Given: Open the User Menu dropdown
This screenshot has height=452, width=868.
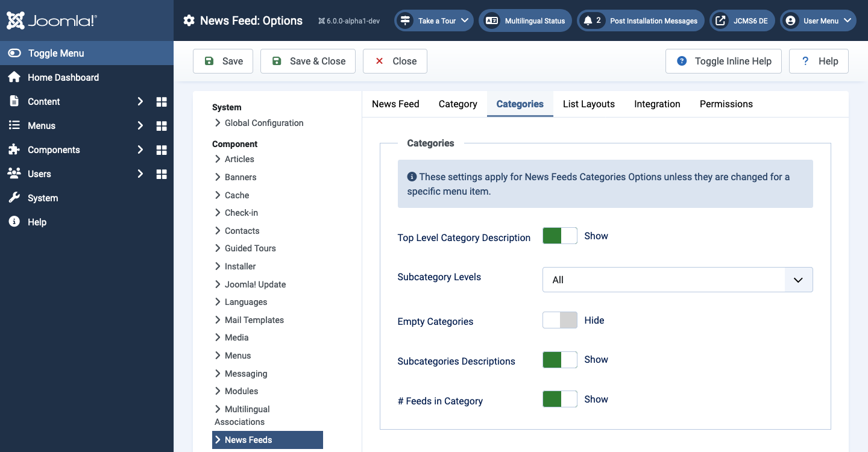Looking at the screenshot, I should coord(818,20).
